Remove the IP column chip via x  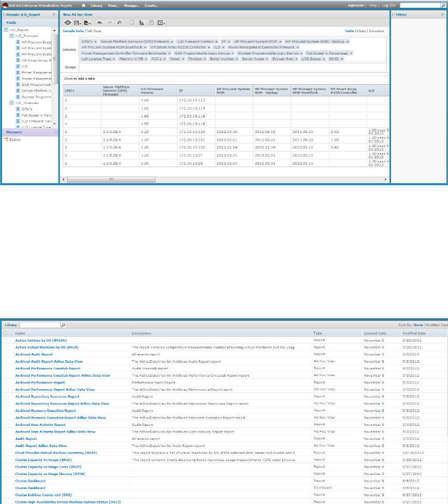pyautogui.click(x=229, y=41)
